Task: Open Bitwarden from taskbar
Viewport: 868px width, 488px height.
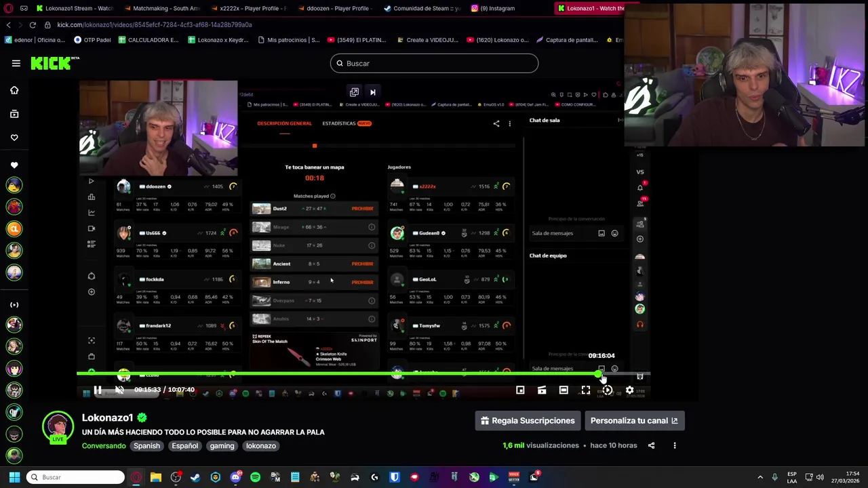Action: (x=394, y=477)
